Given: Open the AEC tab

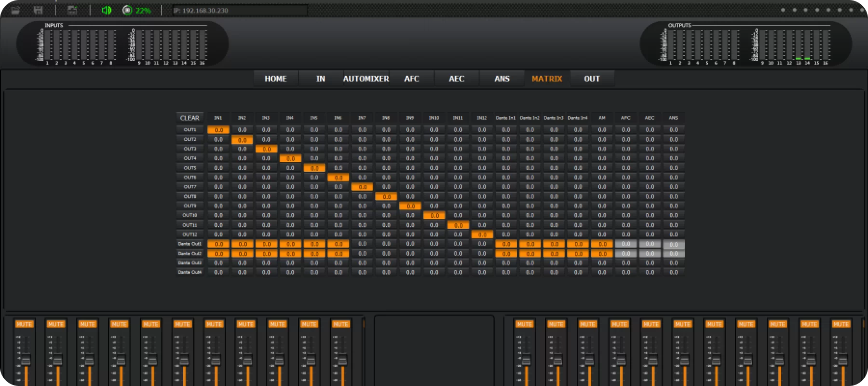Looking at the screenshot, I should (456, 79).
